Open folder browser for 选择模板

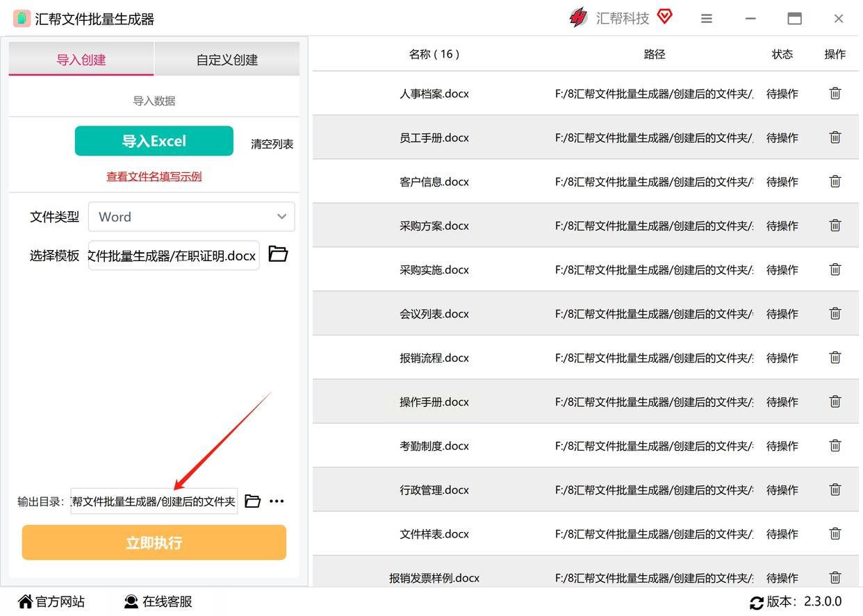tap(278, 254)
